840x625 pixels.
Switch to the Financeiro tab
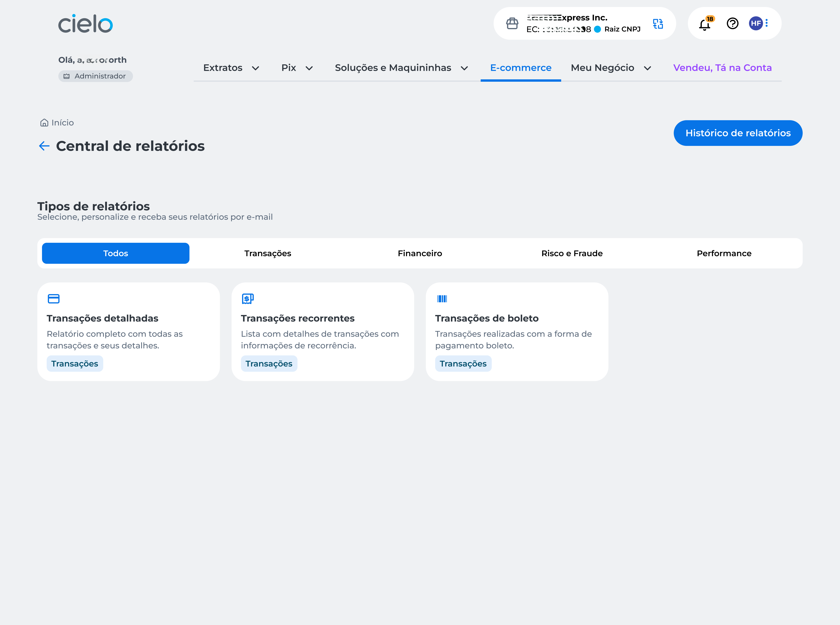420,253
